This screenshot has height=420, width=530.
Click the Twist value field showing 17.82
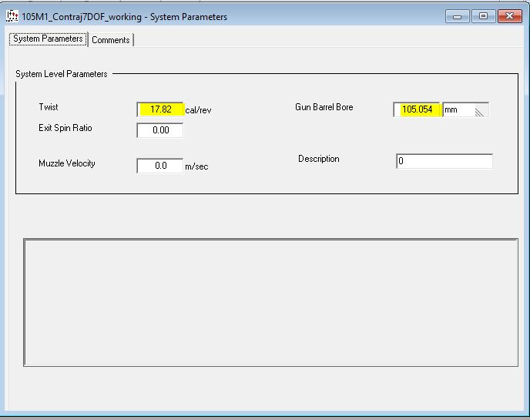[x=160, y=109]
